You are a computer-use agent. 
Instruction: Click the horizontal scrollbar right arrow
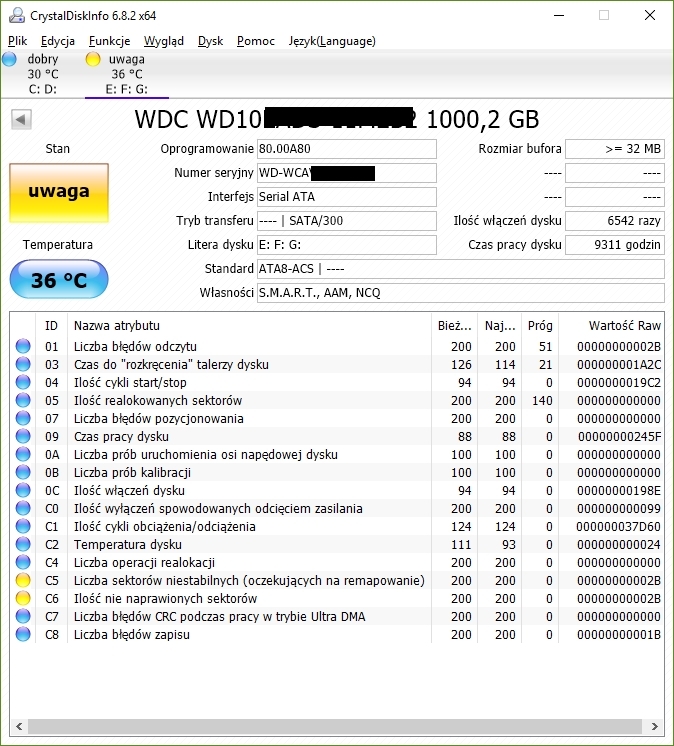[x=654, y=726]
